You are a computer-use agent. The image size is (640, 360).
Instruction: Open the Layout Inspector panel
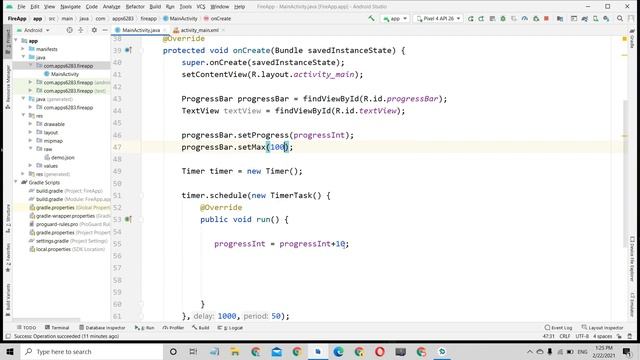(x=602, y=327)
